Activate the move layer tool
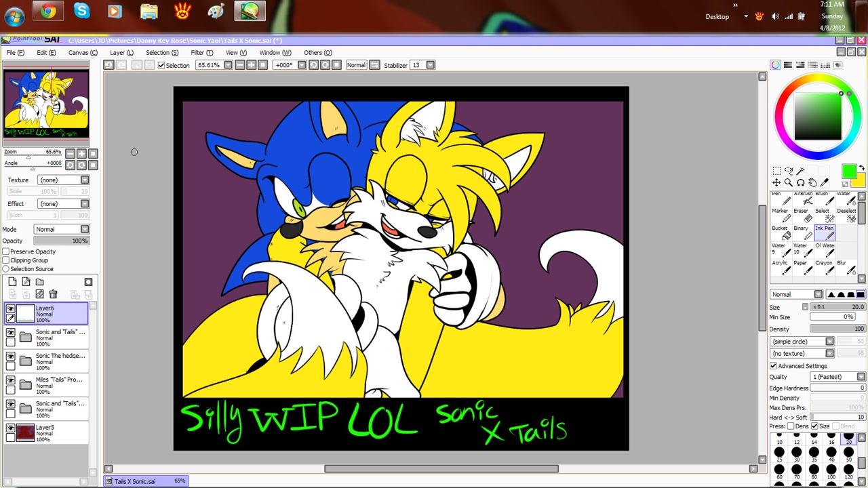 pyautogui.click(x=776, y=183)
